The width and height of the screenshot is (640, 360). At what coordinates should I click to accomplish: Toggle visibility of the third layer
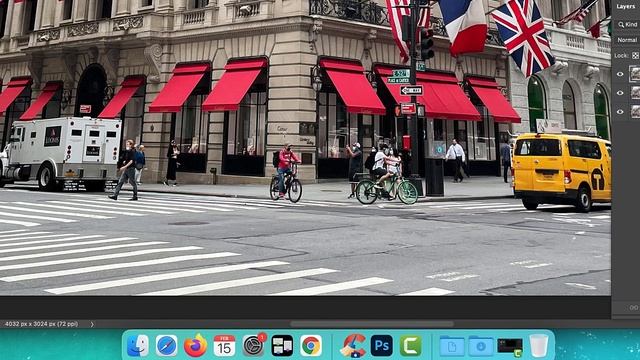(620, 112)
